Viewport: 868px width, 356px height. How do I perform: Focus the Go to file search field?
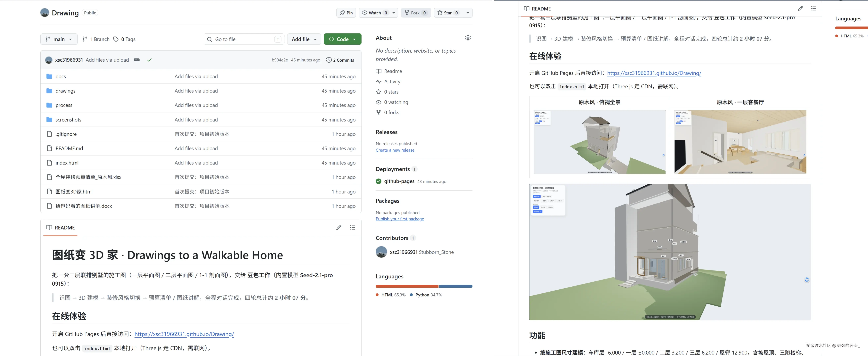pyautogui.click(x=244, y=39)
